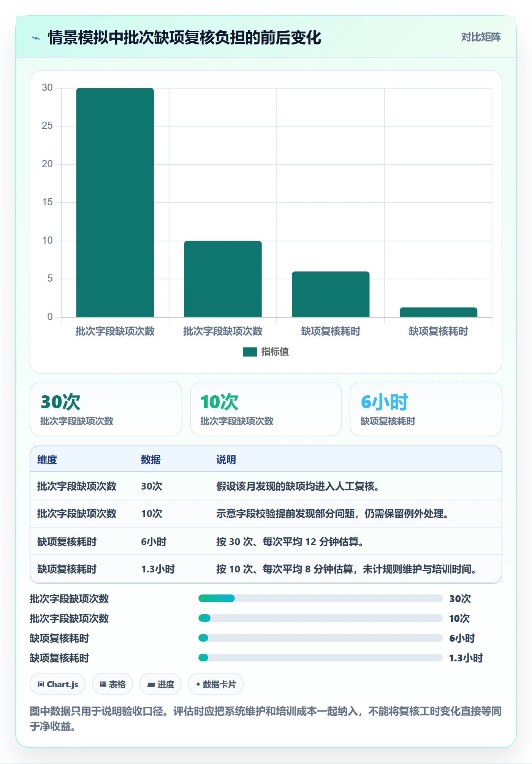Click the 数据 table column header
532x764 pixels.
(x=151, y=460)
